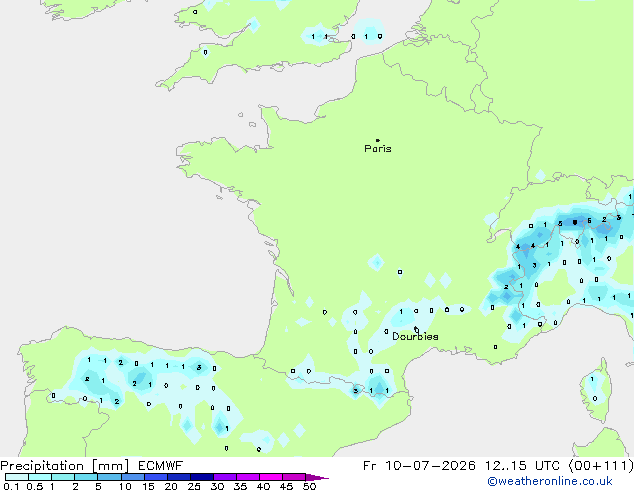Click the legend label 10

point(125,486)
